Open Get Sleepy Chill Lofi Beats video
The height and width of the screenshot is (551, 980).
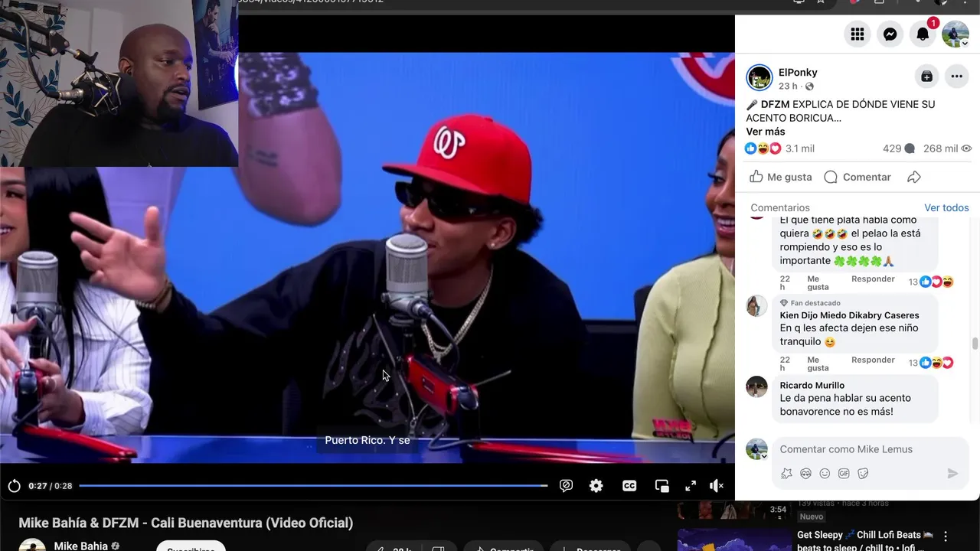click(866, 540)
